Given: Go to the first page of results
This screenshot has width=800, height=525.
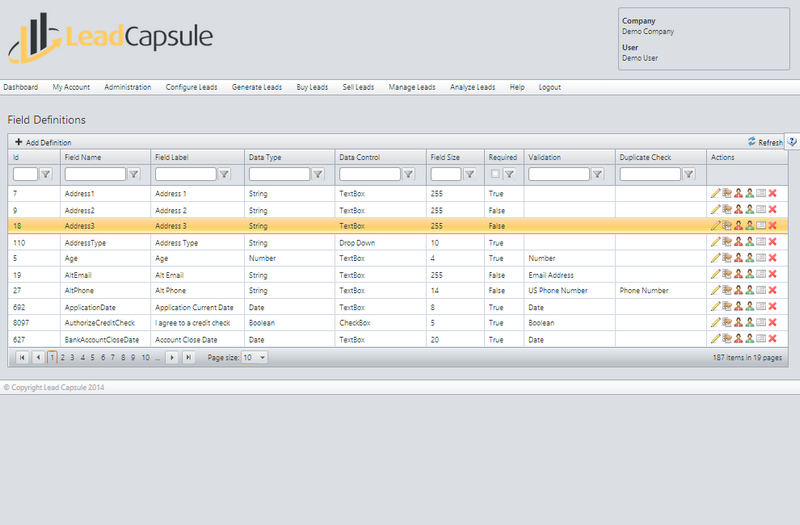Looking at the screenshot, I should [22, 358].
